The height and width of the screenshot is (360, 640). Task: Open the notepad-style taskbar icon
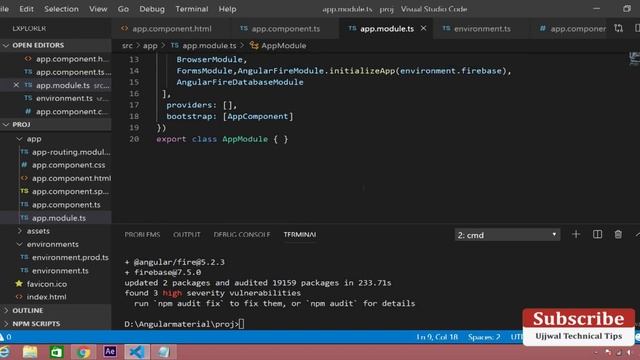pyautogui.click(x=164, y=352)
